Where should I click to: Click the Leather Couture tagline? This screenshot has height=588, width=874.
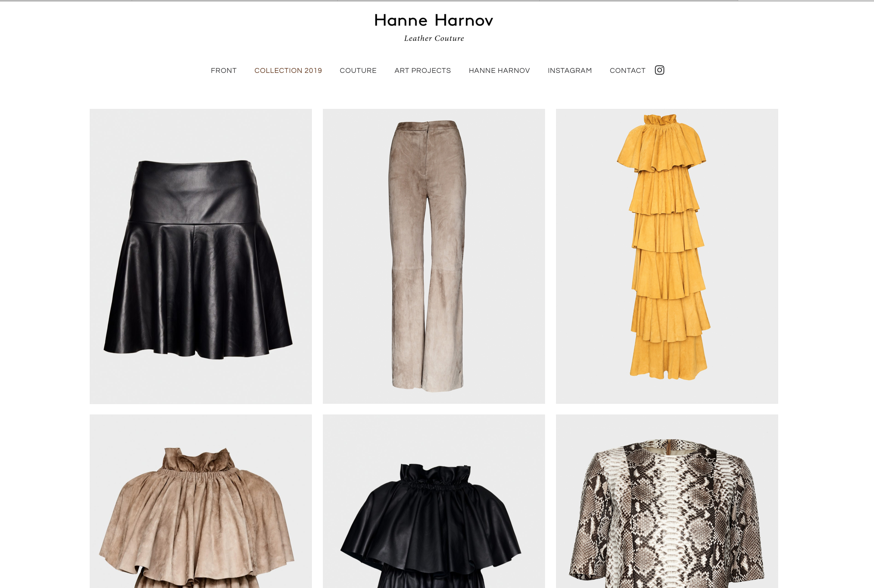tap(434, 38)
